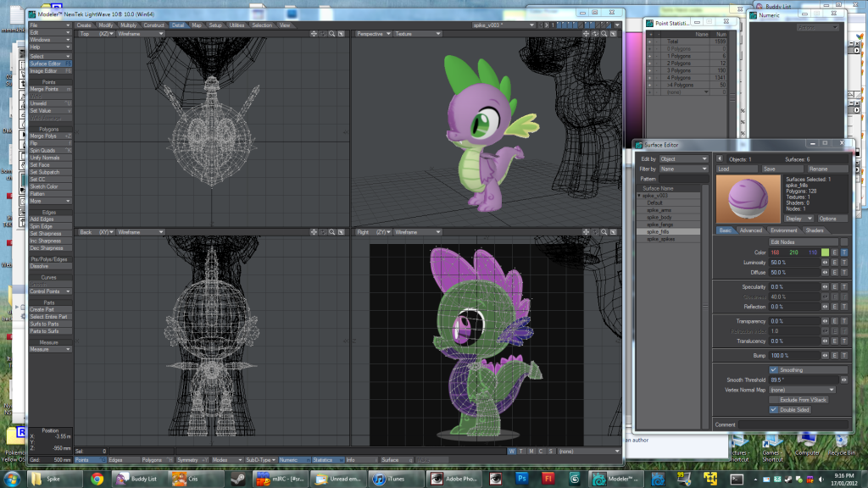Click Rename in Surface Editor
This screenshot has height=488, width=868.
(x=827, y=169)
